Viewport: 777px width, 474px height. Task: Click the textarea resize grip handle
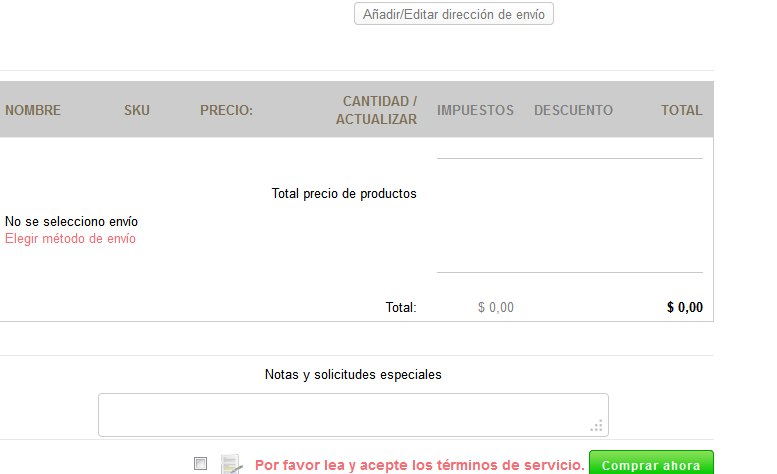click(x=597, y=425)
